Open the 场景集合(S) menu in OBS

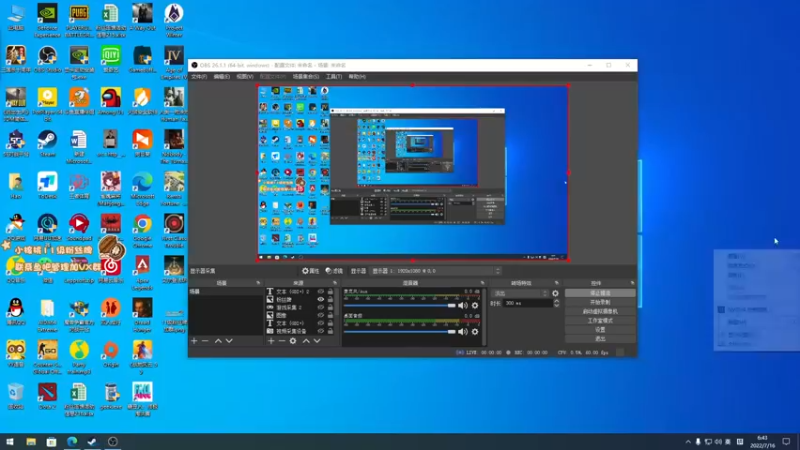click(306, 77)
